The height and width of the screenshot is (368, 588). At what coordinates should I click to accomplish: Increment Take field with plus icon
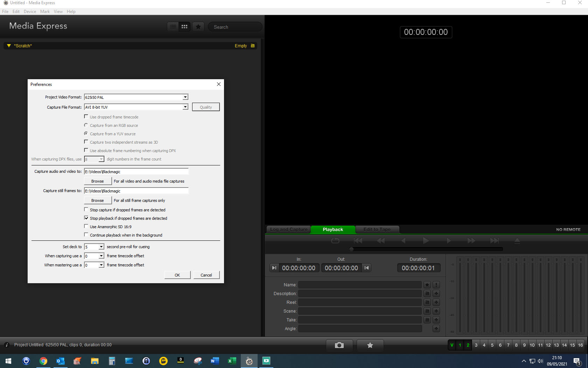coord(436,320)
